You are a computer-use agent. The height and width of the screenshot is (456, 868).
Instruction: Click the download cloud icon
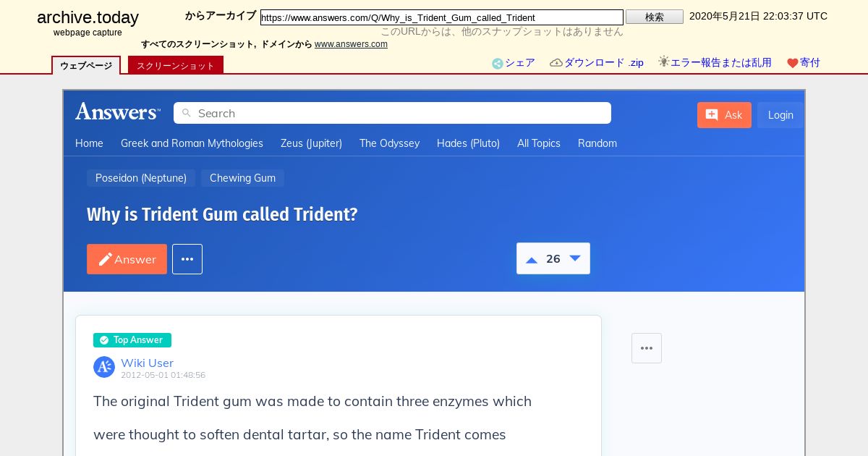pyautogui.click(x=556, y=63)
